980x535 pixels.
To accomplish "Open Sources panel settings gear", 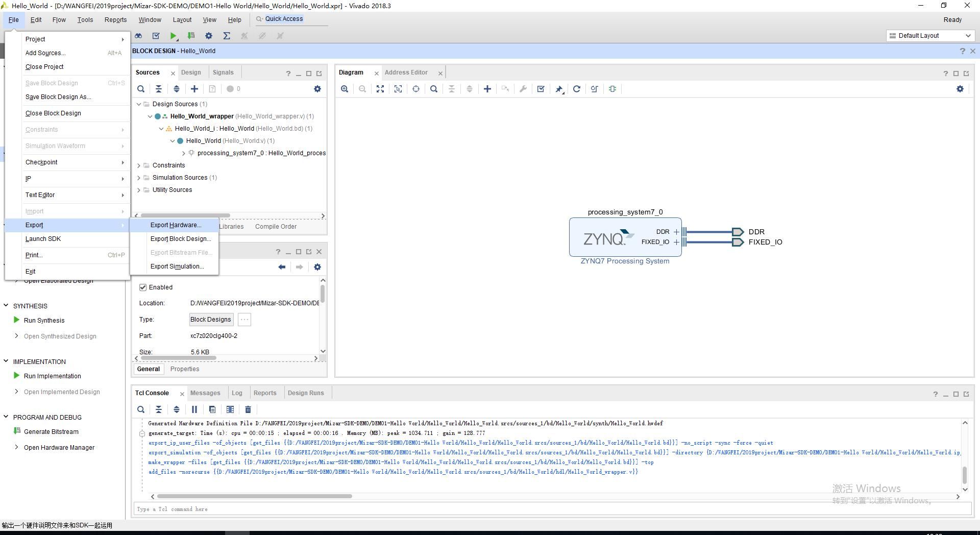I will [317, 89].
